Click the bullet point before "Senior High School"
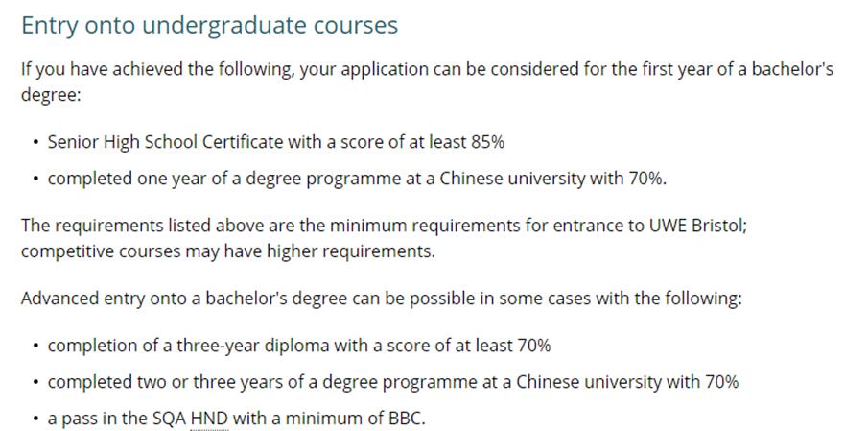 (35, 143)
